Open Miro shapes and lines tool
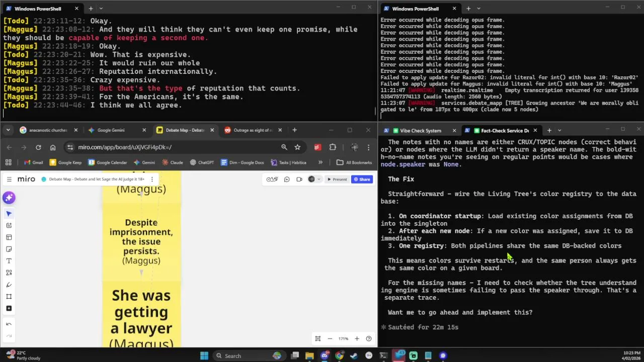Screen dimensions: 644x362 [x=9, y=273]
